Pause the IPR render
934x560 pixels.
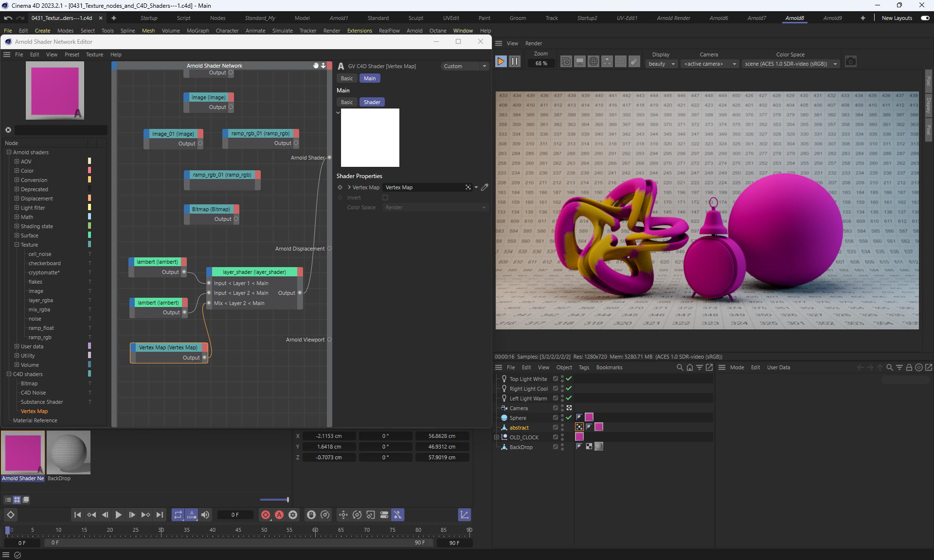click(x=514, y=62)
